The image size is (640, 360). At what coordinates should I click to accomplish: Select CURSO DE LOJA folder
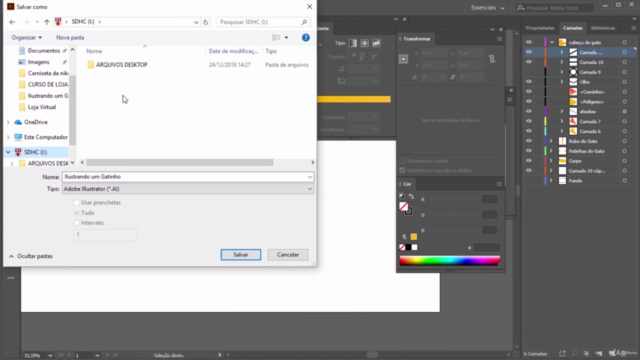coord(44,84)
